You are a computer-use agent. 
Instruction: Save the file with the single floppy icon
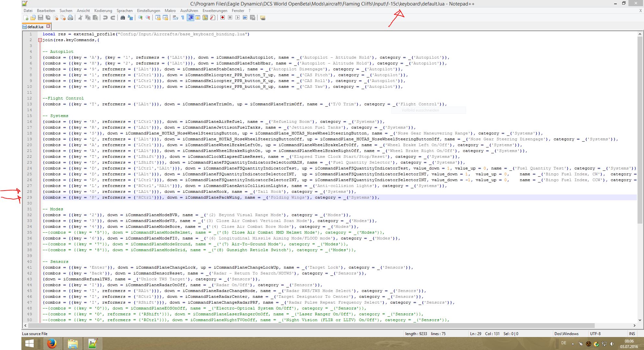tap(41, 18)
